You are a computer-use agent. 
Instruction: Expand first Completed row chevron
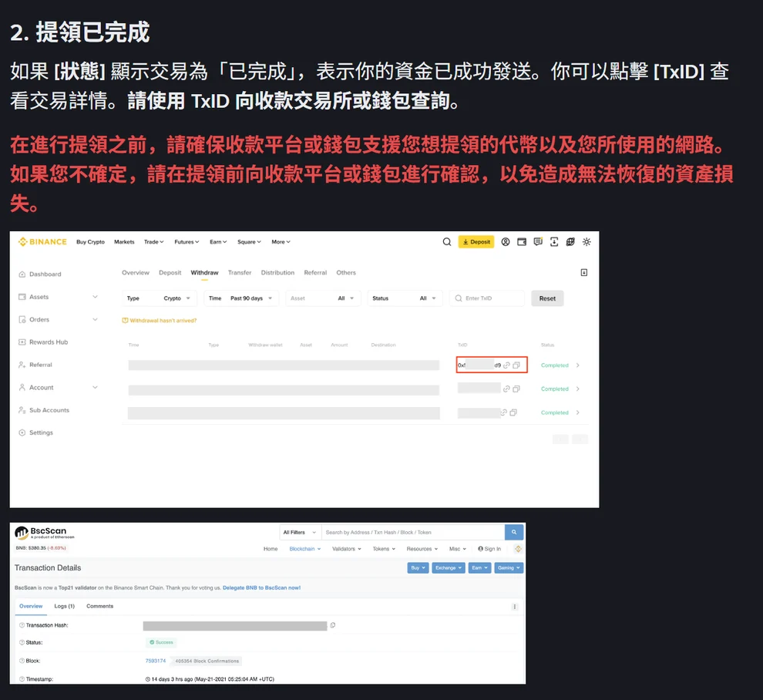coord(577,365)
